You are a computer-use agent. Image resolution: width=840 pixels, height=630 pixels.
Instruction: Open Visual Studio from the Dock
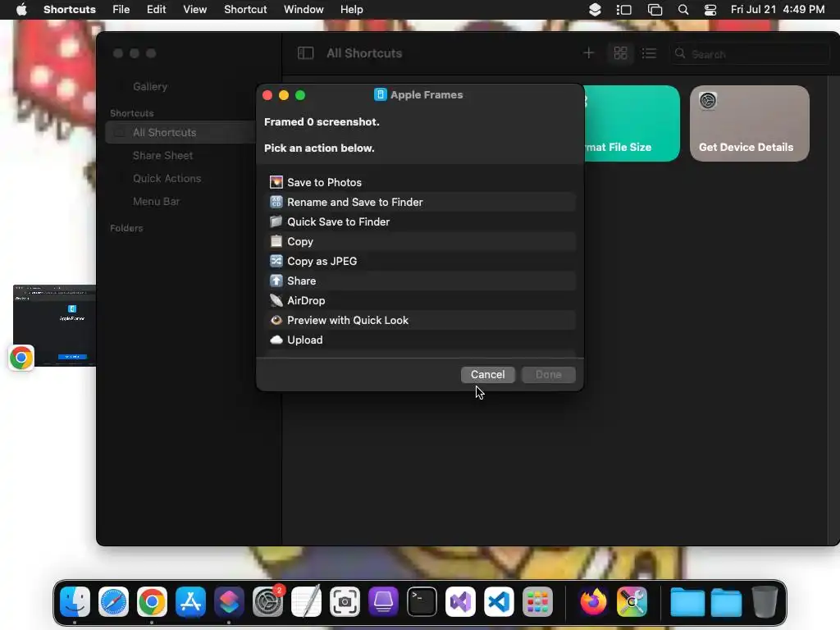[x=461, y=601]
